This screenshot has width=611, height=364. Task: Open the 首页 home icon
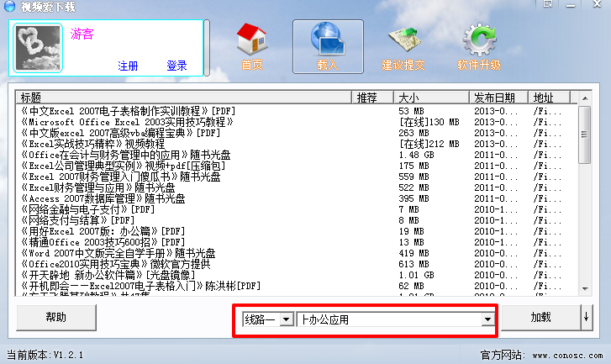pyautogui.click(x=252, y=47)
